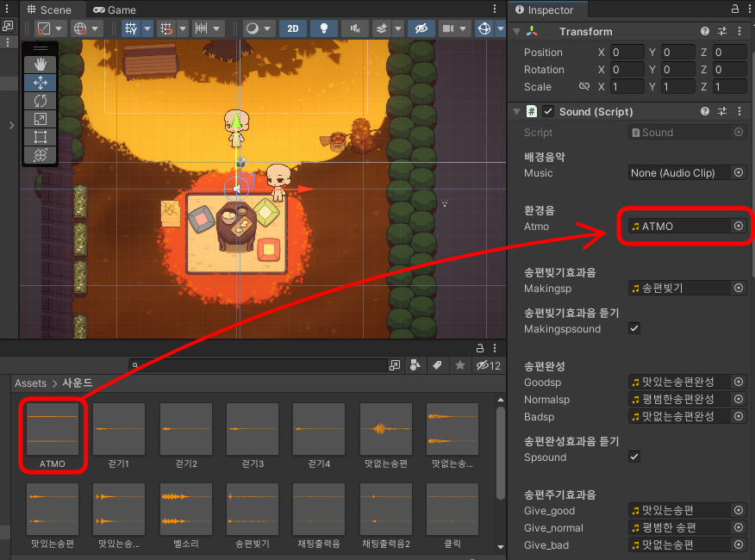Open Sound script help icon

coord(705,111)
